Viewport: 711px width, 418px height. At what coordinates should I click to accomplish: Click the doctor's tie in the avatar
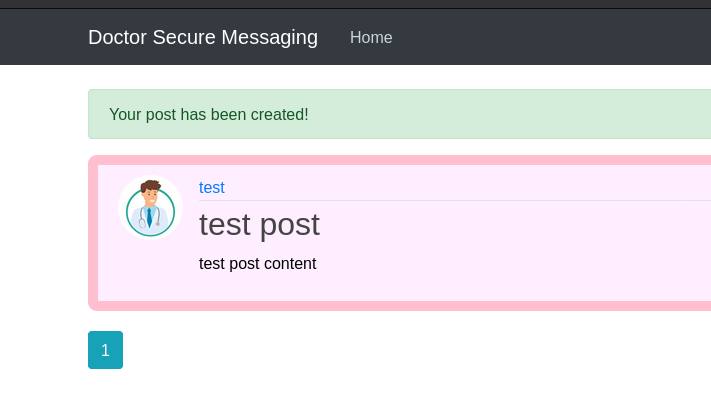point(150,218)
